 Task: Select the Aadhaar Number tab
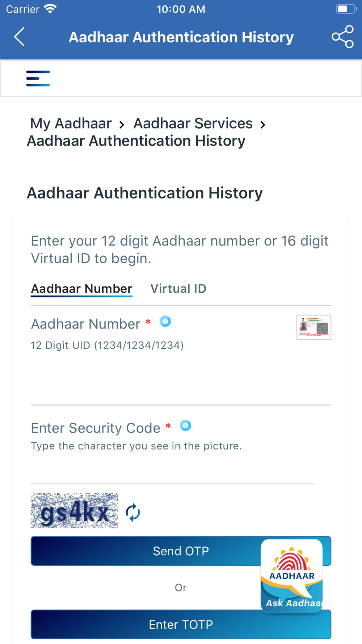click(x=81, y=289)
